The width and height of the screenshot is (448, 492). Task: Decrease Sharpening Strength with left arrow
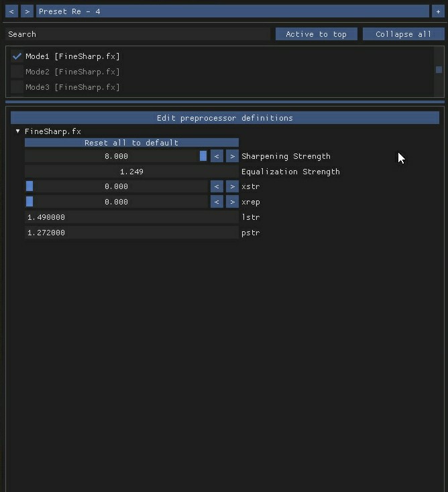tap(217, 156)
